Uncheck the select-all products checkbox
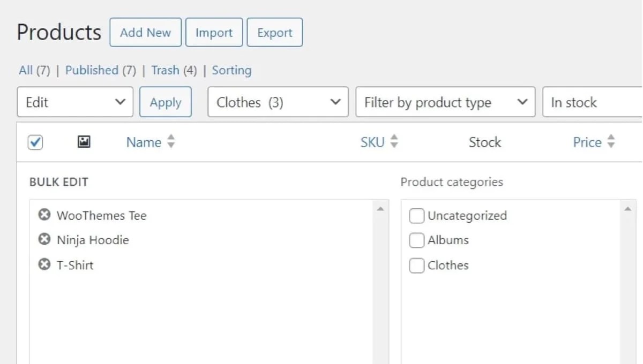Screen dimensions: 643x364 [x=34, y=142]
